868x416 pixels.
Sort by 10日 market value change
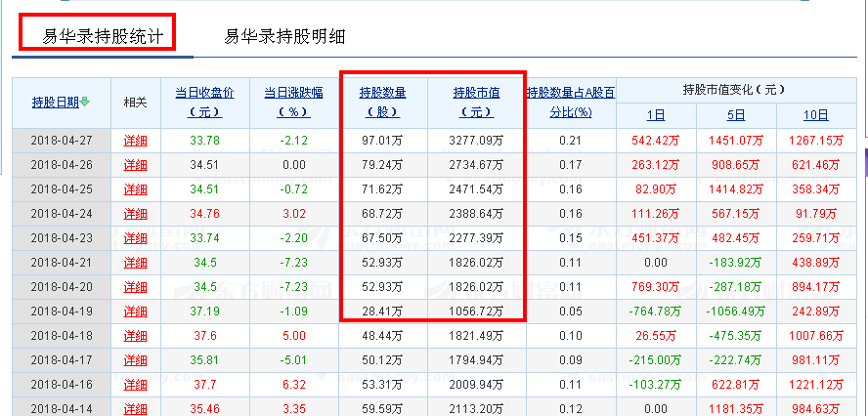pos(816,115)
